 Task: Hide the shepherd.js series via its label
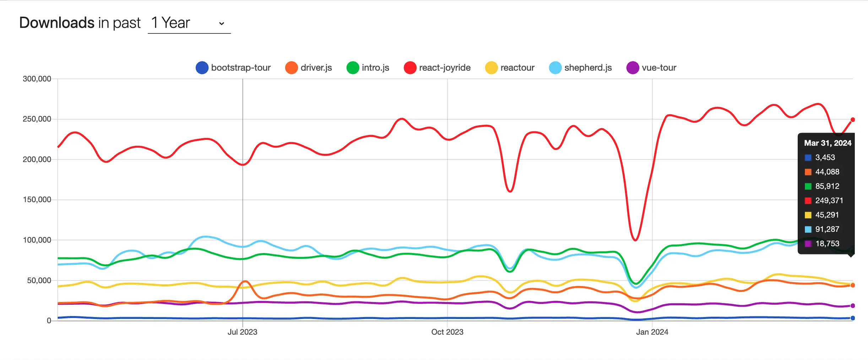(x=588, y=68)
